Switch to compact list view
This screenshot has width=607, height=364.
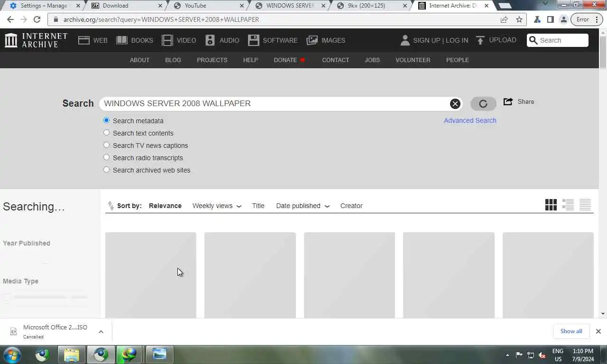pyautogui.click(x=585, y=205)
